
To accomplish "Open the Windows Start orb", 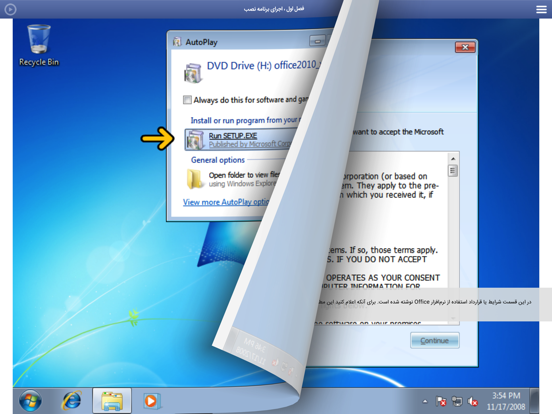I will coord(30,401).
